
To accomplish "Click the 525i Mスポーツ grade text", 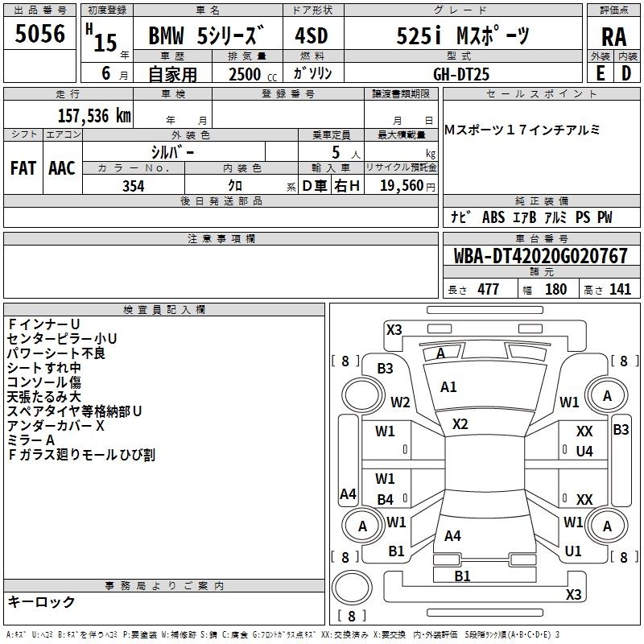I will click(x=464, y=37).
